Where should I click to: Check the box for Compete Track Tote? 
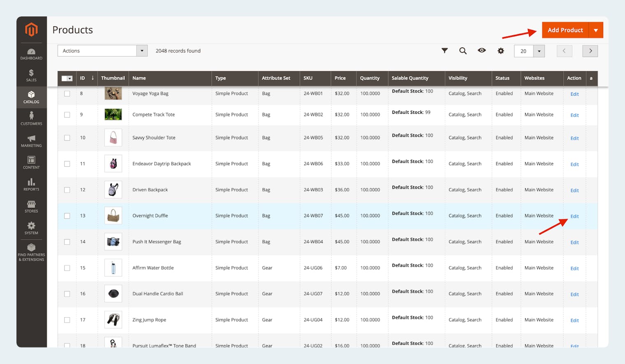(x=67, y=115)
